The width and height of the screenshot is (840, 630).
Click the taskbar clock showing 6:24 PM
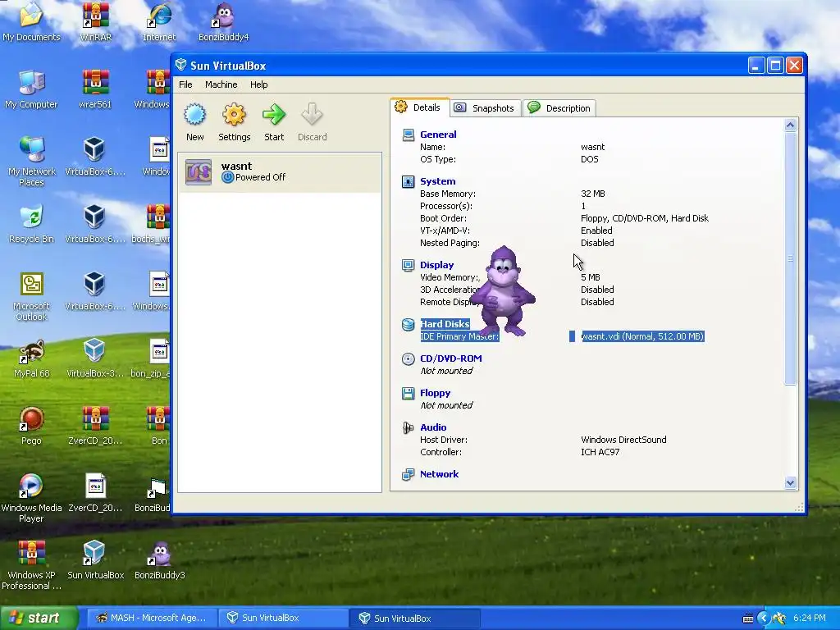click(809, 619)
